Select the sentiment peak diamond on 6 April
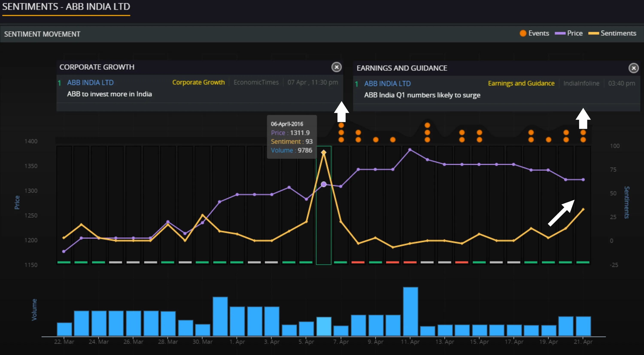644x355 pixels. point(324,152)
